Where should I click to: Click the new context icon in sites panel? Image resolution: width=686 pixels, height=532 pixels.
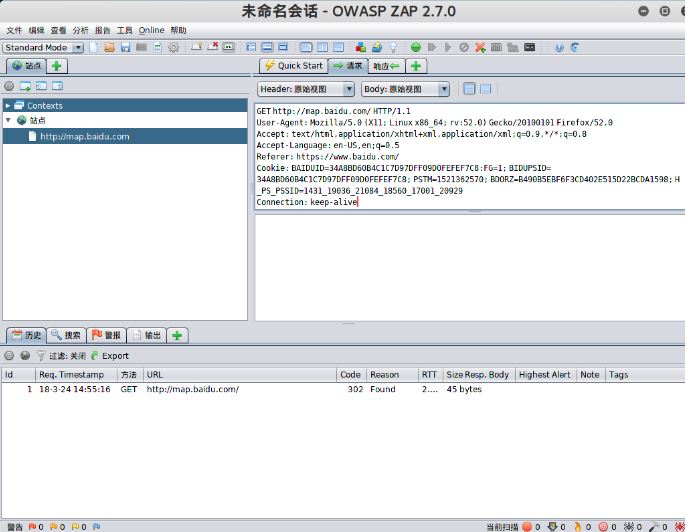pyautogui.click(x=25, y=86)
